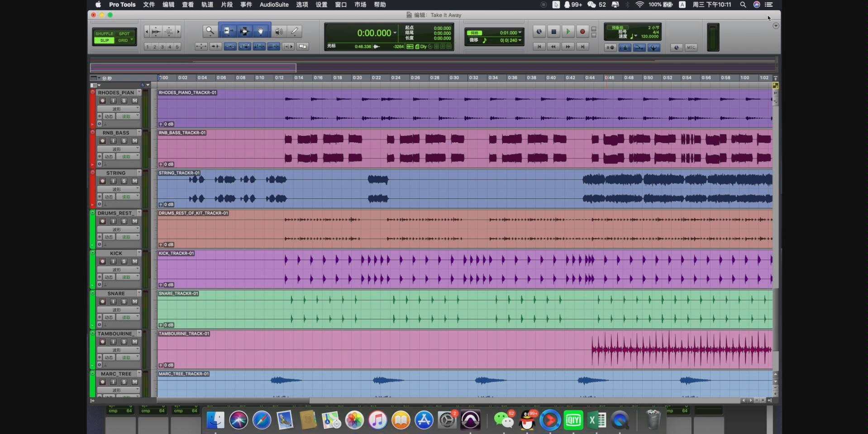Open the AudioSuite menu
The width and height of the screenshot is (868, 434).
(x=274, y=5)
